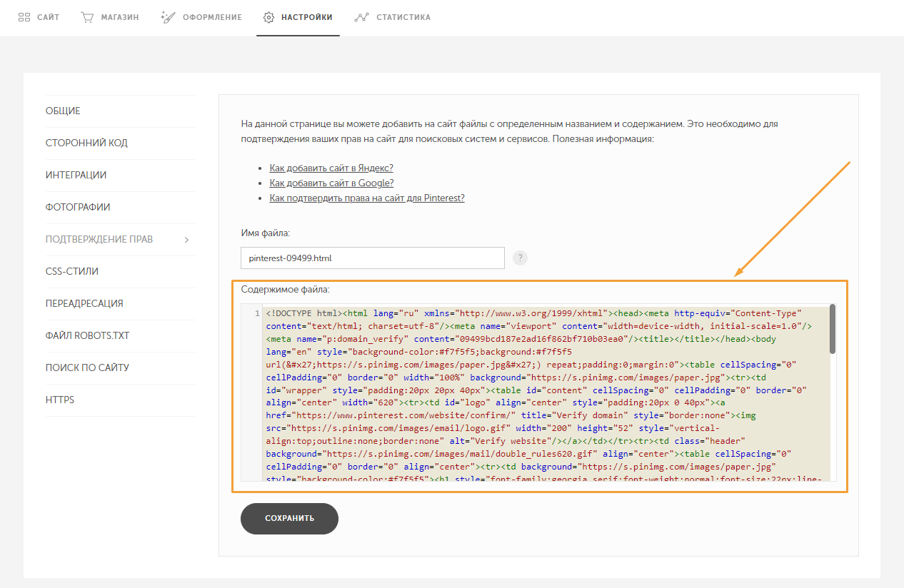Screen dimensions: 904x588
Task: Select Сторонний код in the sidebar
Action: (x=86, y=143)
